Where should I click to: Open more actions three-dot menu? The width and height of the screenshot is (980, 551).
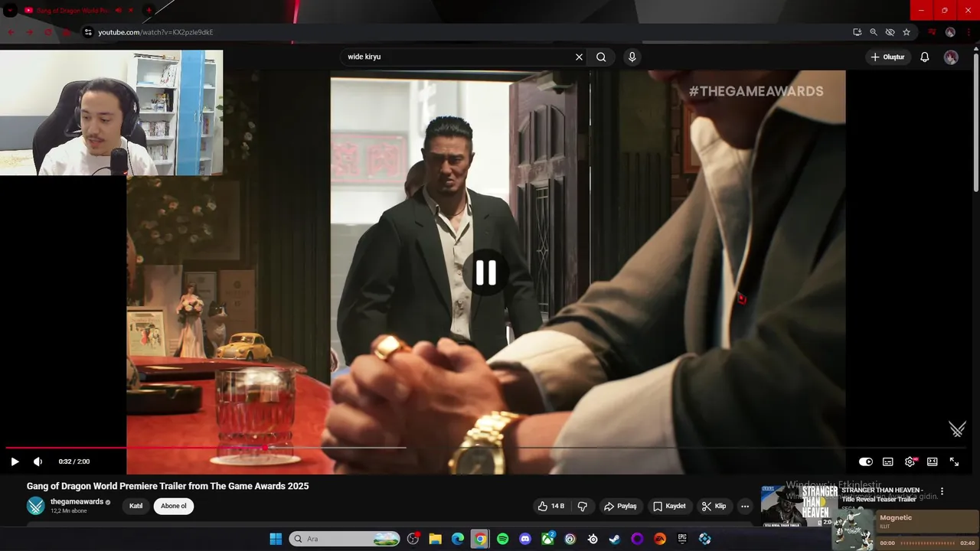pos(745,506)
